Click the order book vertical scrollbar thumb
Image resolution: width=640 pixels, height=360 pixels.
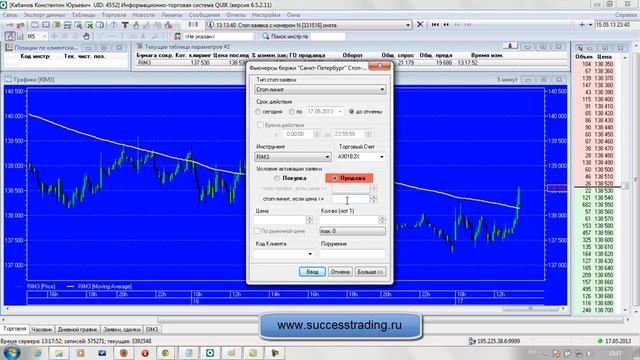pos(624,186)
